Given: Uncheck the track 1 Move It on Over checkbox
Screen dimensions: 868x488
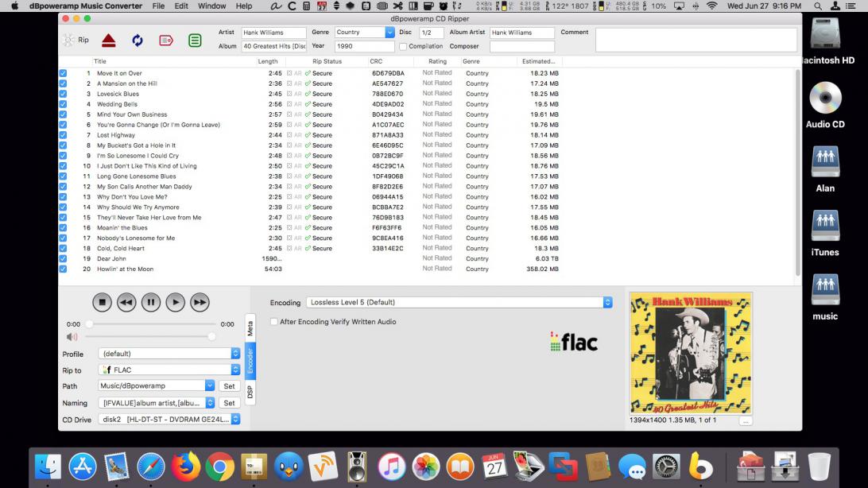Looking at the screenshot, I should pyautogui.click(x=63, y=73).
